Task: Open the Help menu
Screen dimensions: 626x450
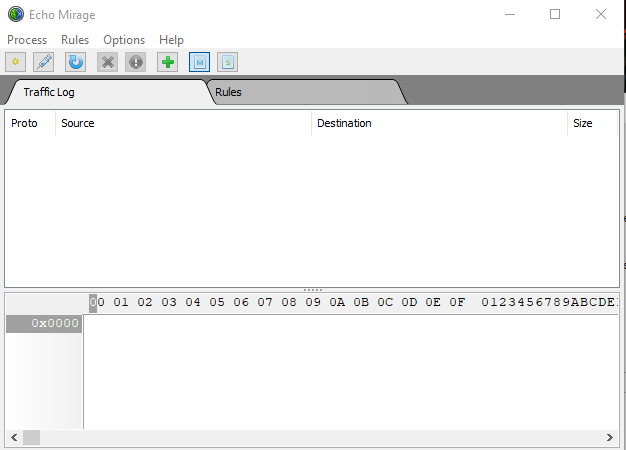Action: [x=171, y=40]
